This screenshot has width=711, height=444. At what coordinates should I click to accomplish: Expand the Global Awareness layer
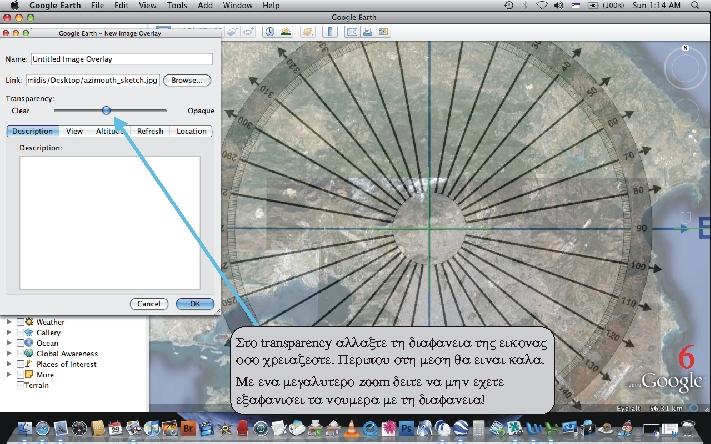9,353
